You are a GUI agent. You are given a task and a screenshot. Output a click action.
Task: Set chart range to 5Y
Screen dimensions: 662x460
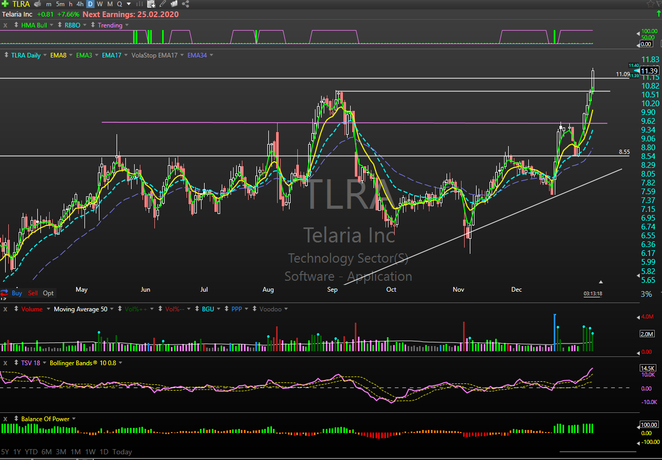pyautogui.click(x=5, y=452)
